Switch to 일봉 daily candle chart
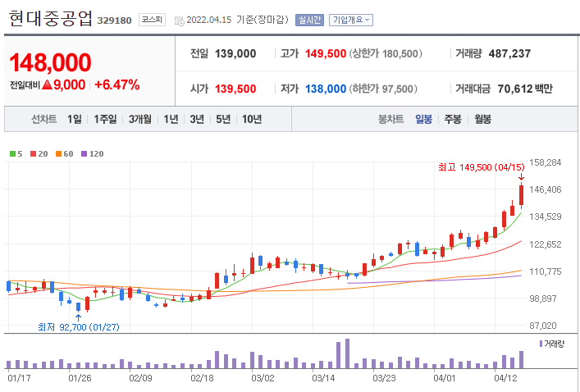Image resolution: width=580 pixels, height=392 pixels. 423,119
